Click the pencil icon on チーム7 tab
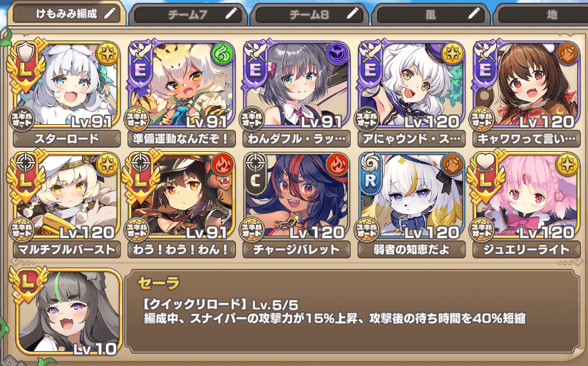The height and width of the screenshot is (366, 588). (x=231, y=14)
